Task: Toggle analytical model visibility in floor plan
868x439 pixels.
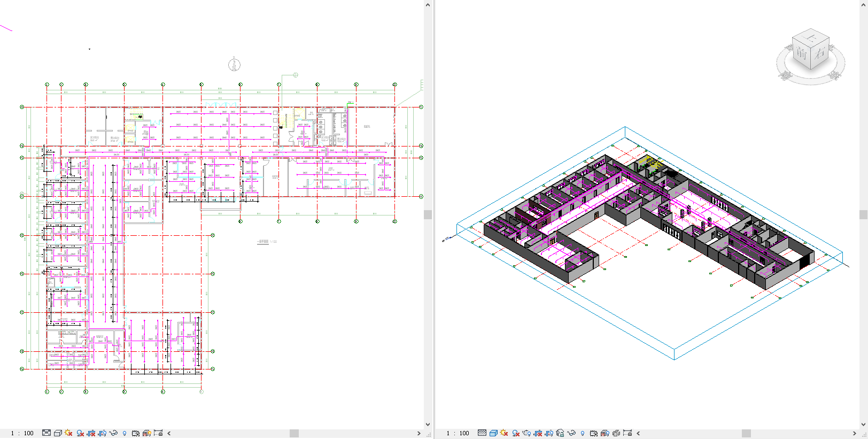Action: pos(147,433)
